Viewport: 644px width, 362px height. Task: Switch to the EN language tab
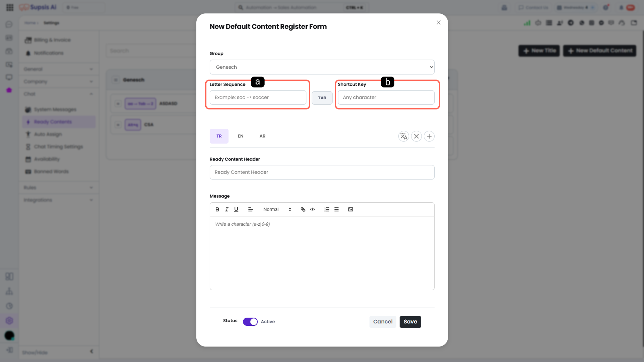click(240, 136)
